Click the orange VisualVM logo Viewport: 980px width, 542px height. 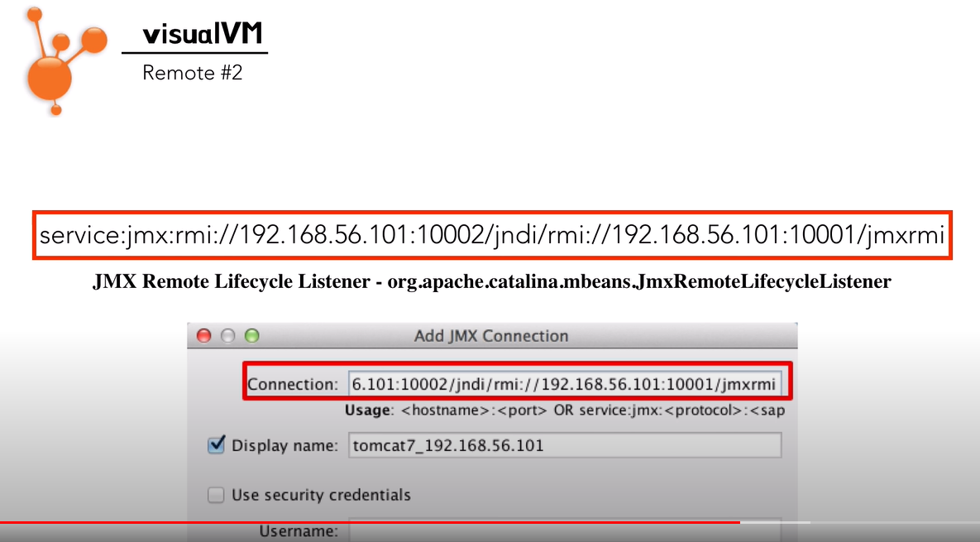tap(65, 60)
